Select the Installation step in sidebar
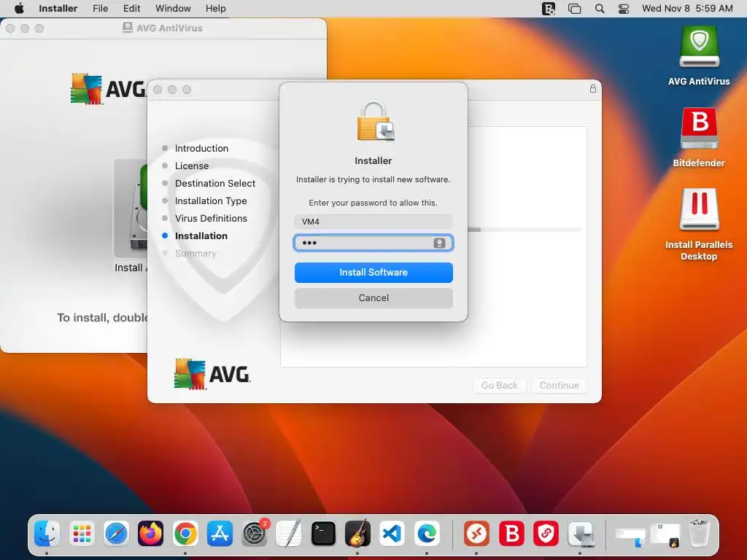 [201, 236]
